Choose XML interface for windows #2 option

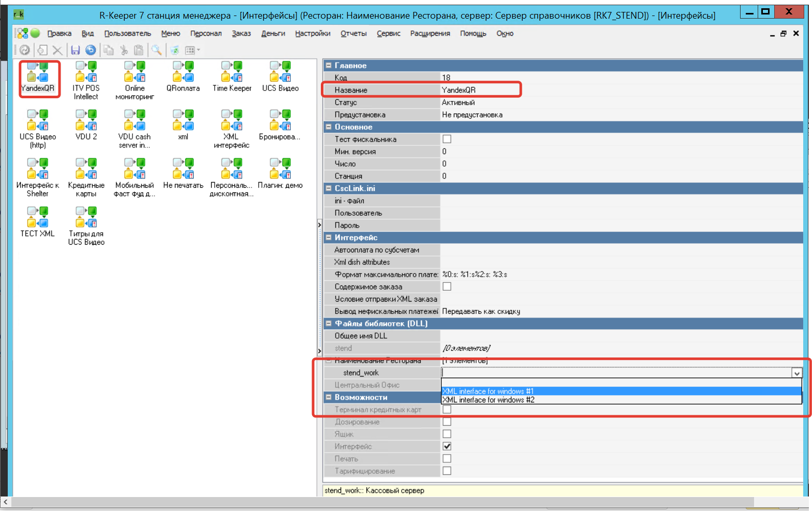point(488,400)
